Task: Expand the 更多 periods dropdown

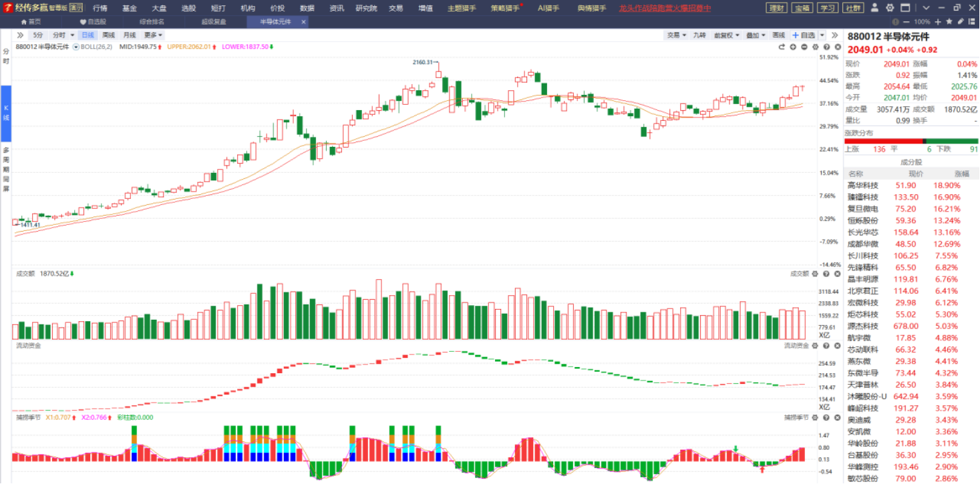Action: point(153,35)
